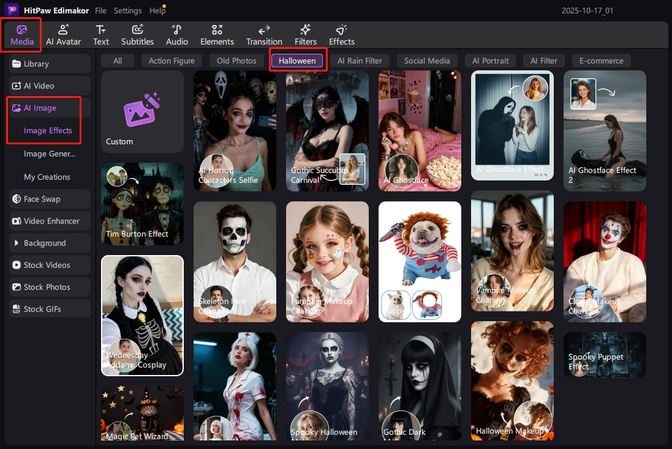Open the AI Avatar toolbar icon
The height and width of the screenshot is (449, 672).
(x=63, y=35)
